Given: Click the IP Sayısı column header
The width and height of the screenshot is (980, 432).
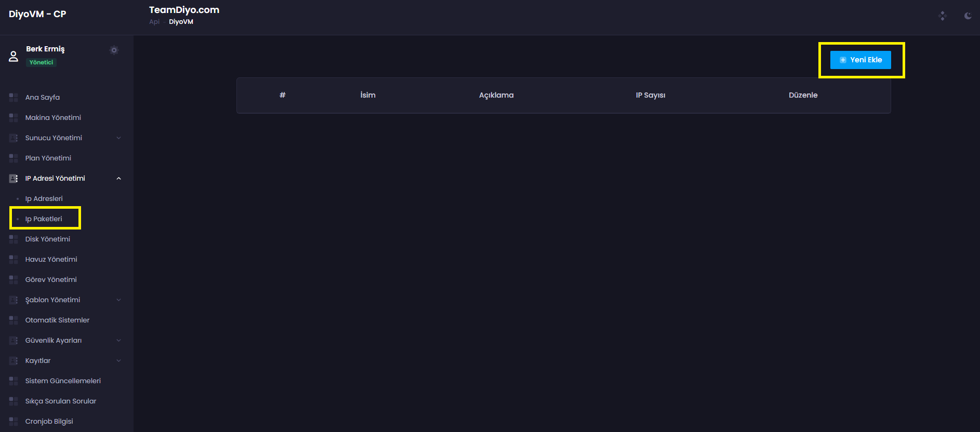Looking at the screenshot, I should coord(651,95).
